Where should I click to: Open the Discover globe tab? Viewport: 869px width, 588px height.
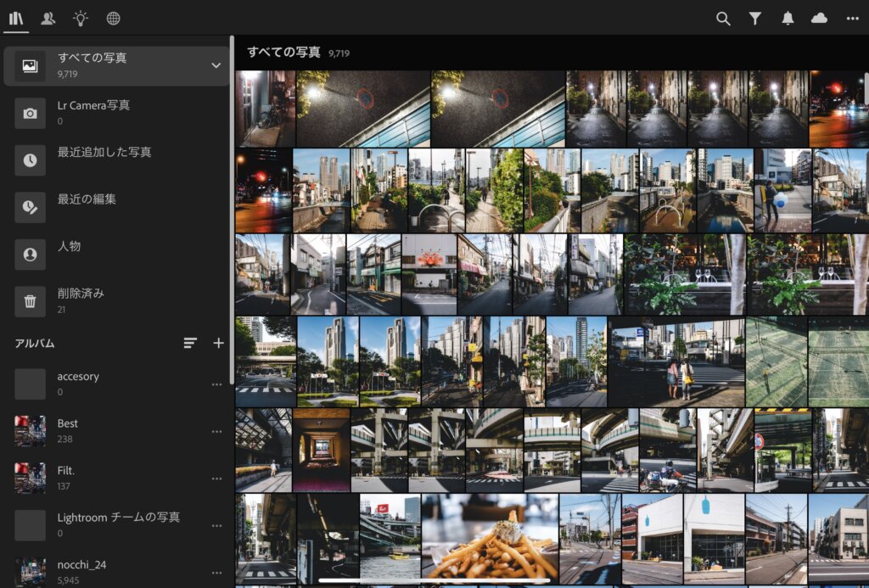point(113,19)
